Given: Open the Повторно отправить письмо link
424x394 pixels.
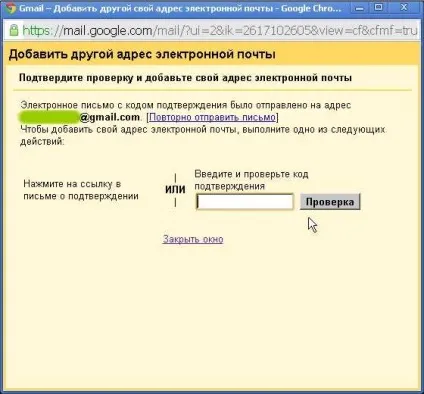Looking at the screenshot, I should pos(212,117).
